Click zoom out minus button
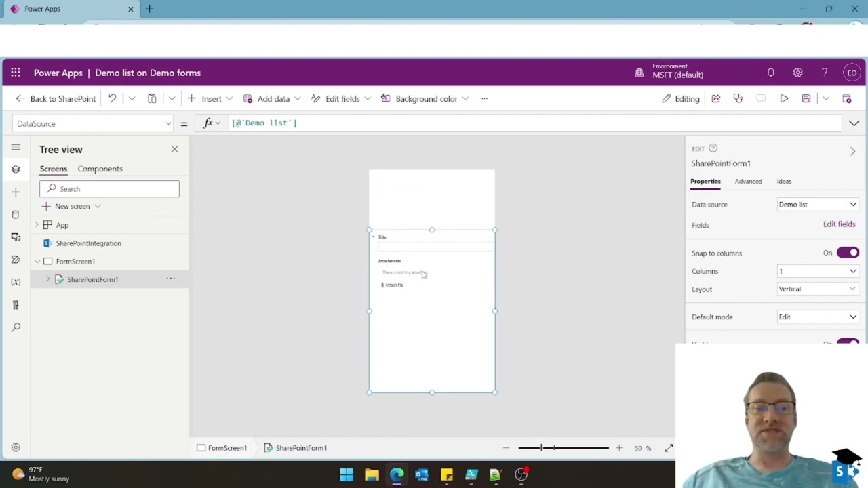This screenshot has width=868, height=488. [506, 447]
